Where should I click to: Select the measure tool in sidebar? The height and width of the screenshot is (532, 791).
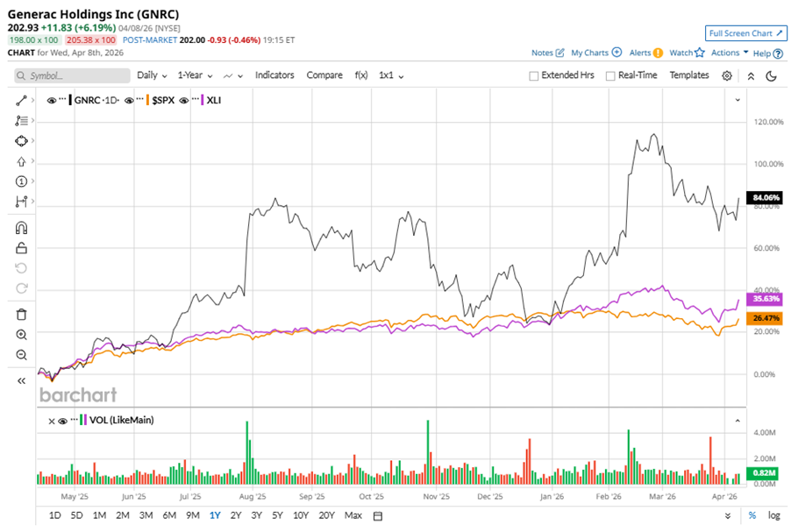pos(21,202)
